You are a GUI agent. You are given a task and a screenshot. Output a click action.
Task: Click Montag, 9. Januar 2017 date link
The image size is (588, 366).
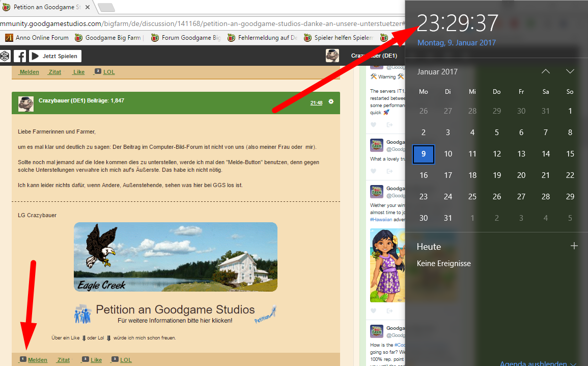(456, 43)
